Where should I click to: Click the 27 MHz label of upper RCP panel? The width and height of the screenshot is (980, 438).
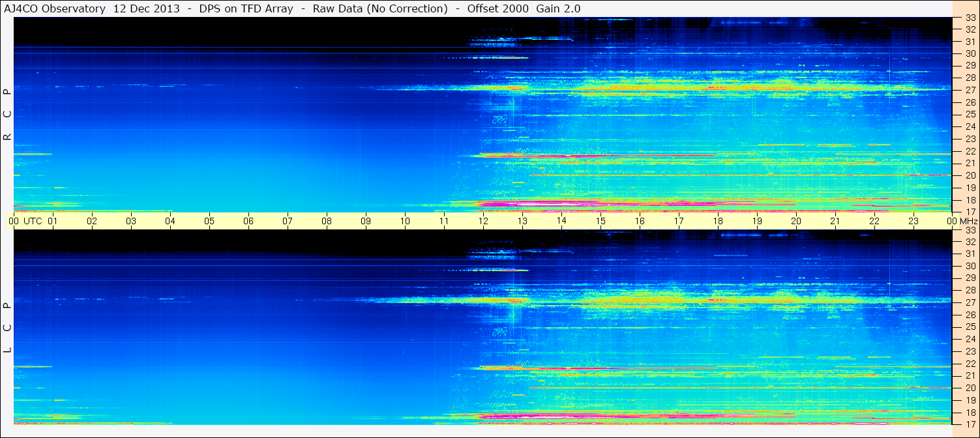pyautogui.click(x=970, y=90)
